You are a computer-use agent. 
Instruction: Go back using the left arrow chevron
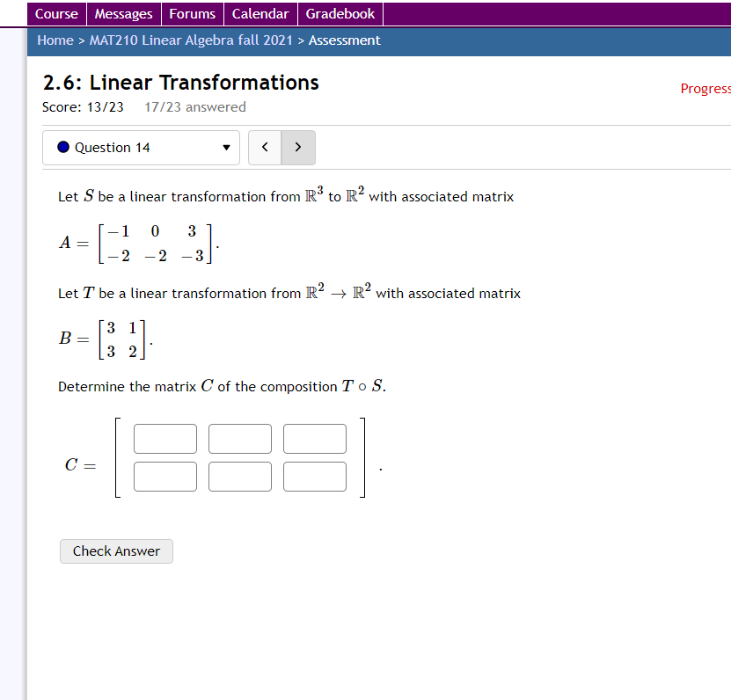[265, 148]
